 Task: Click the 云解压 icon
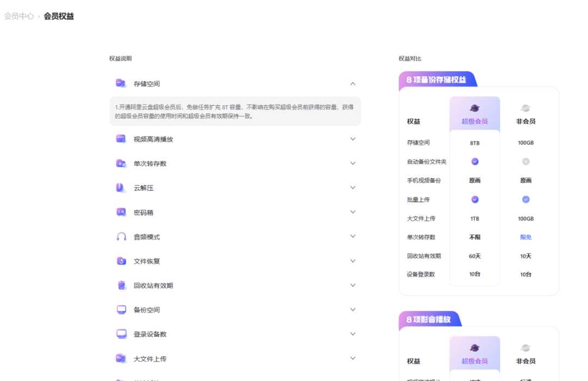[x=120, y=188]
